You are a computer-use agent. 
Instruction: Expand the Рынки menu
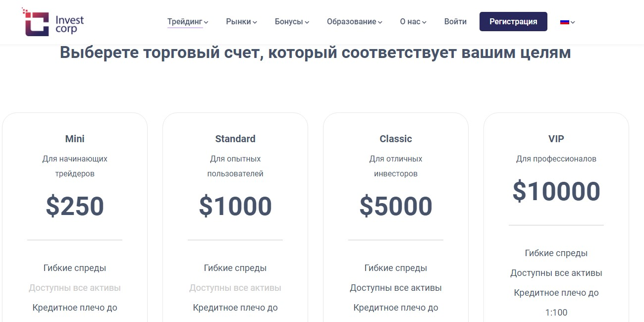[241, 22]
